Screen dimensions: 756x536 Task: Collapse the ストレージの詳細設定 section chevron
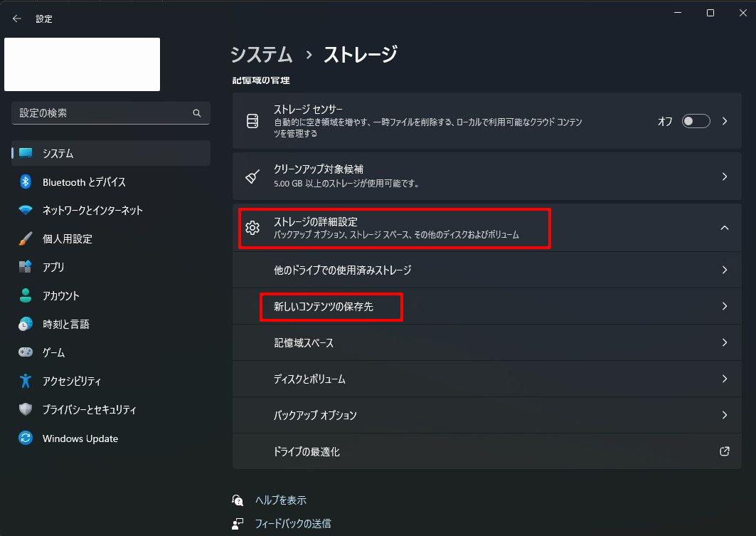coord(724,228)
